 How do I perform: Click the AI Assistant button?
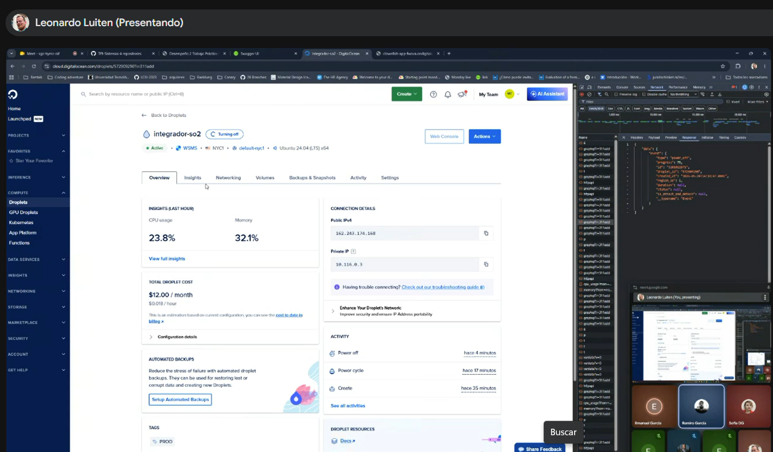547,94
